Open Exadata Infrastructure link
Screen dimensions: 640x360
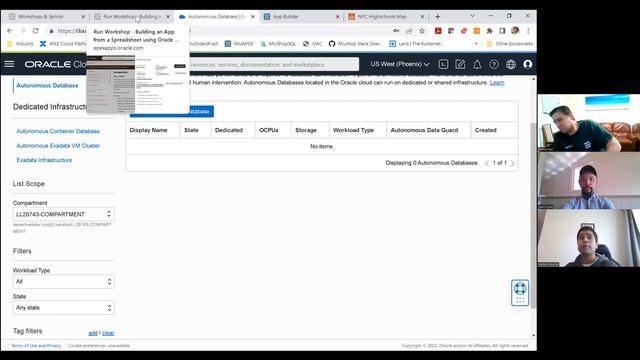(x=44, y=160)
